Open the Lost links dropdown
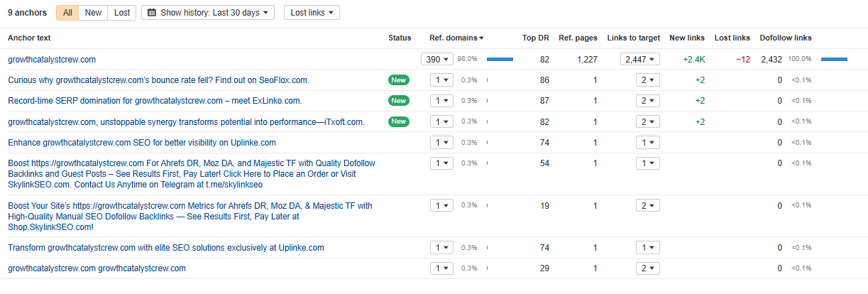Screen dimensions: 868x294 (312, 13)
